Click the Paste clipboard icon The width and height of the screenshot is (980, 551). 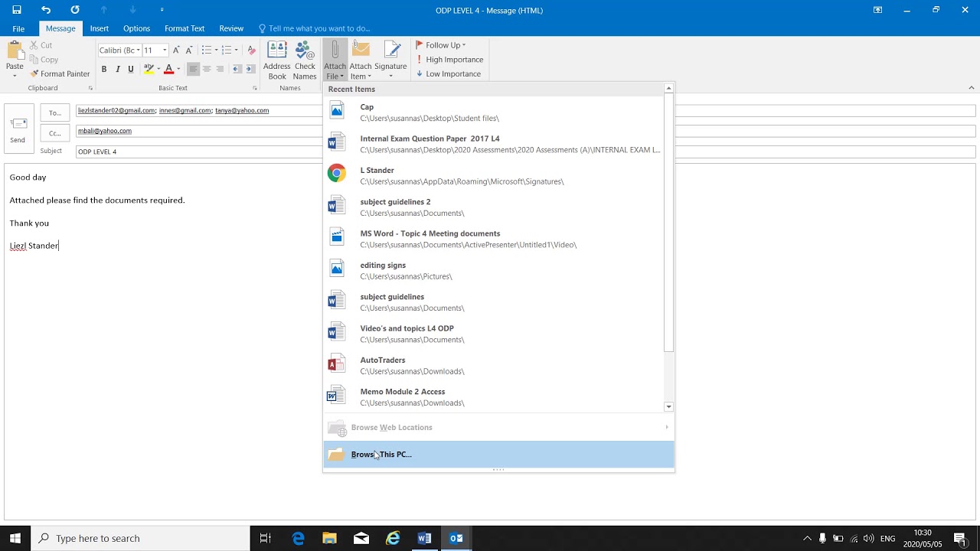[15, 53]
